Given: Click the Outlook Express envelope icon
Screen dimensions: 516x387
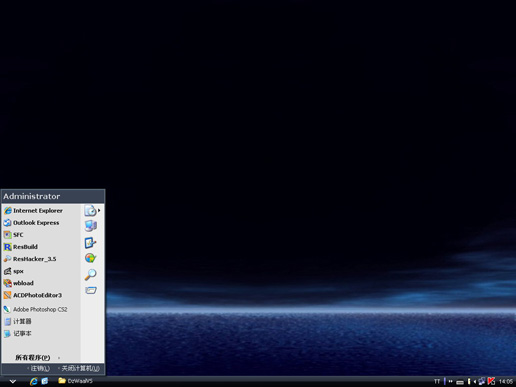Looking at the screenshot, I should coord(8,223).
